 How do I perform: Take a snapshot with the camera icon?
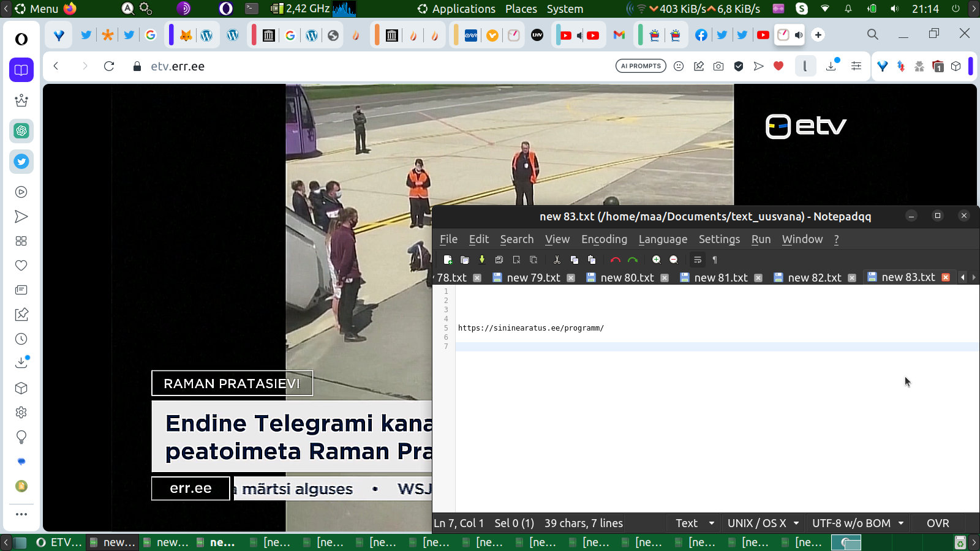718,66
